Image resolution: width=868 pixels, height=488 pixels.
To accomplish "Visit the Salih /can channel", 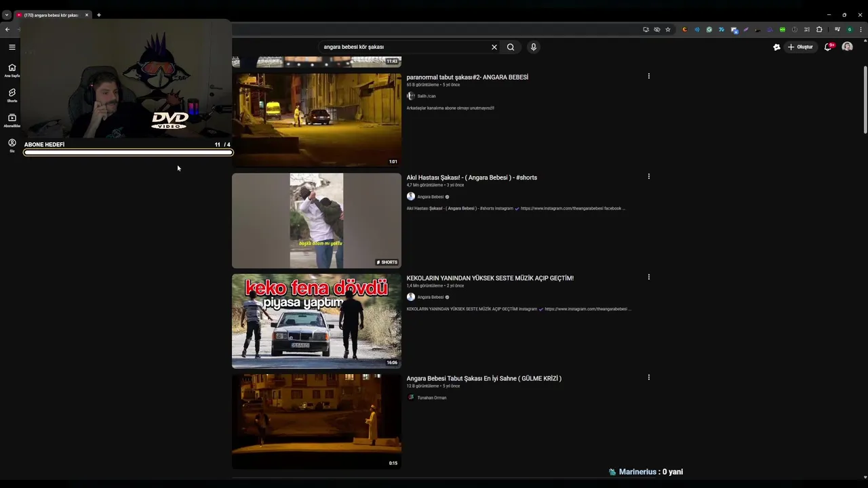I will click(x=427, y=96).
